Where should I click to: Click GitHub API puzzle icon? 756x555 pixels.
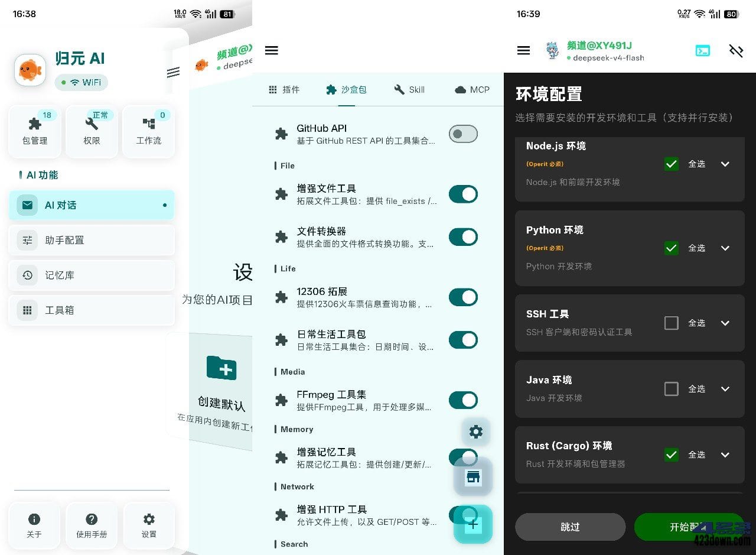click(282, 134)
